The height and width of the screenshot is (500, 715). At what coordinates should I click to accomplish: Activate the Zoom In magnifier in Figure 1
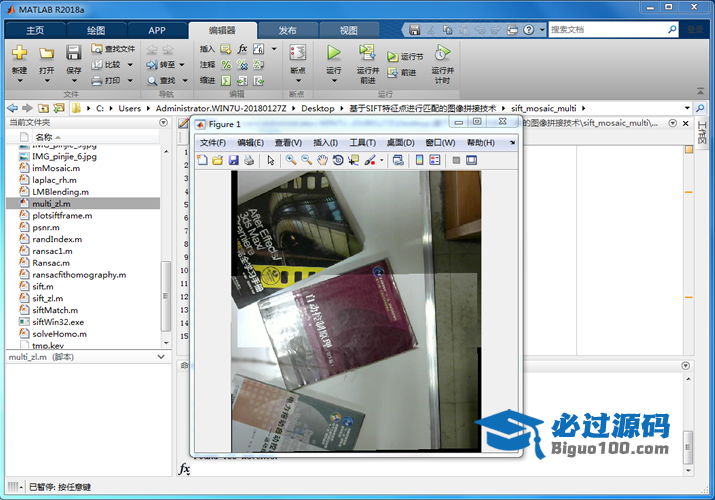(290, 160)
